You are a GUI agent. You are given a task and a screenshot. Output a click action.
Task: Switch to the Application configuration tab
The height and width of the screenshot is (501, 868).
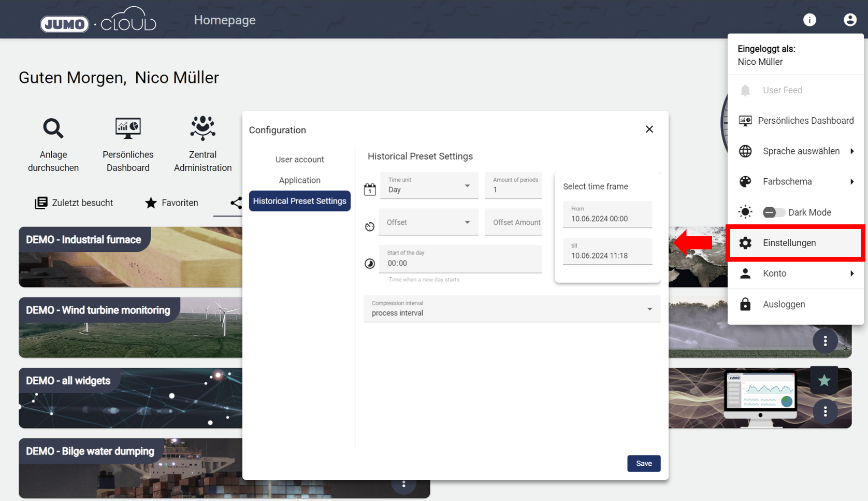[x=299, y=180]
